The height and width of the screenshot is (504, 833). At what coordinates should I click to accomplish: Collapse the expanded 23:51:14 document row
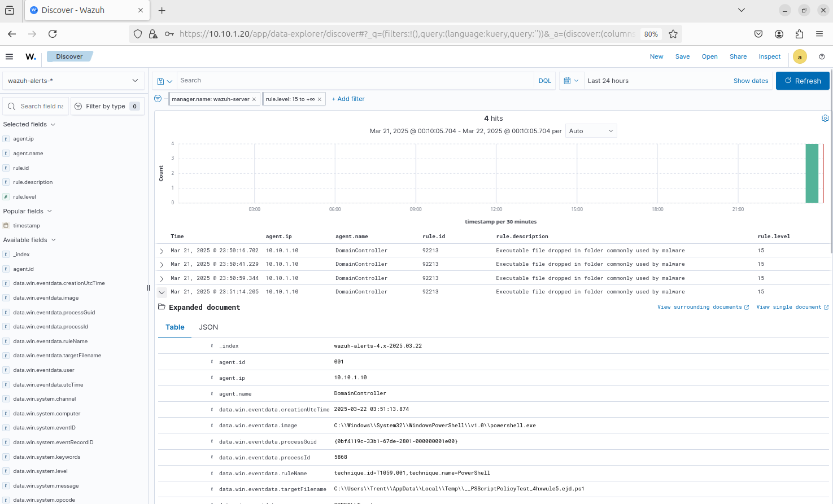162,292
